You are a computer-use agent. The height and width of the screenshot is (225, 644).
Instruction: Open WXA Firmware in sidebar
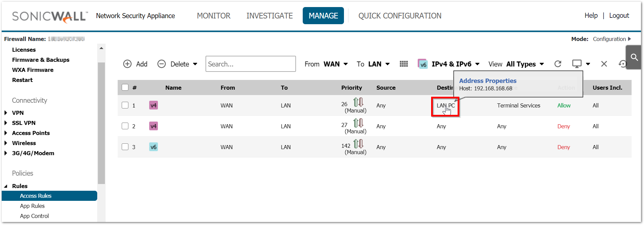click(33, 70)
